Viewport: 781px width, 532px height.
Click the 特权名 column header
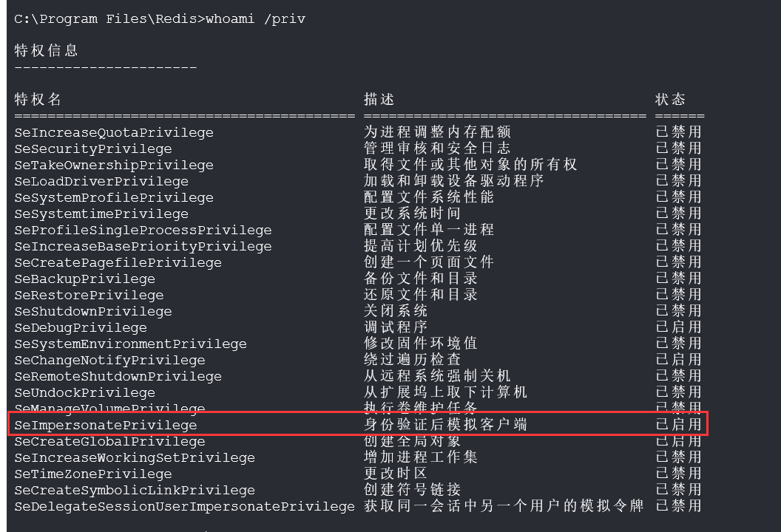coord(38,100)
